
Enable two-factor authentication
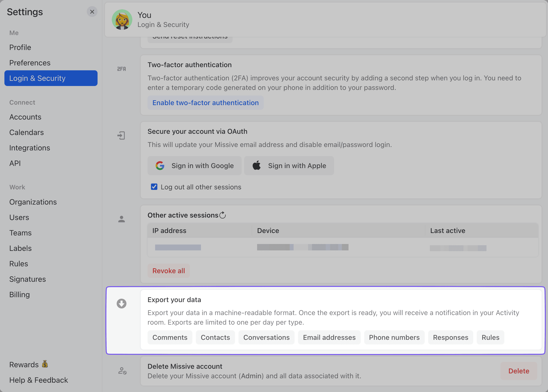(205, 103)
